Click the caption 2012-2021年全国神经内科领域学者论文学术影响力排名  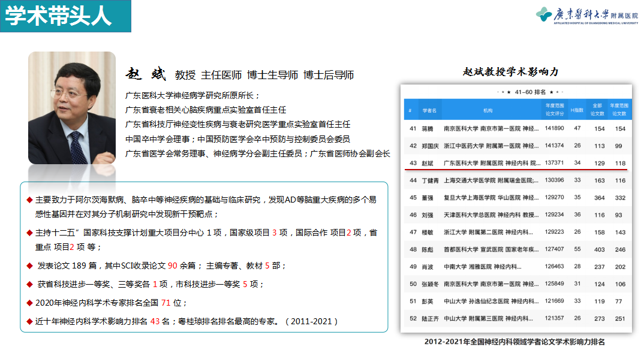coord(514,342)
